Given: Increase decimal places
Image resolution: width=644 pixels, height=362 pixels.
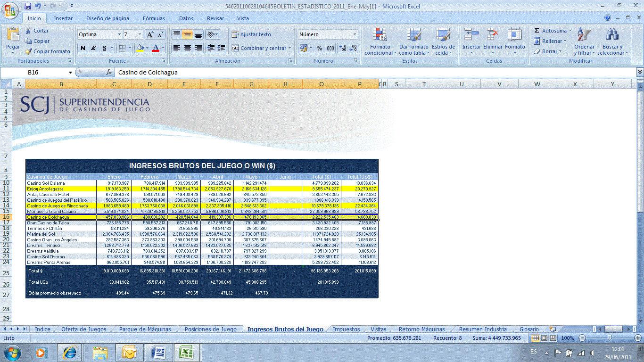Looking at the screenshot, I should (343, 48).
